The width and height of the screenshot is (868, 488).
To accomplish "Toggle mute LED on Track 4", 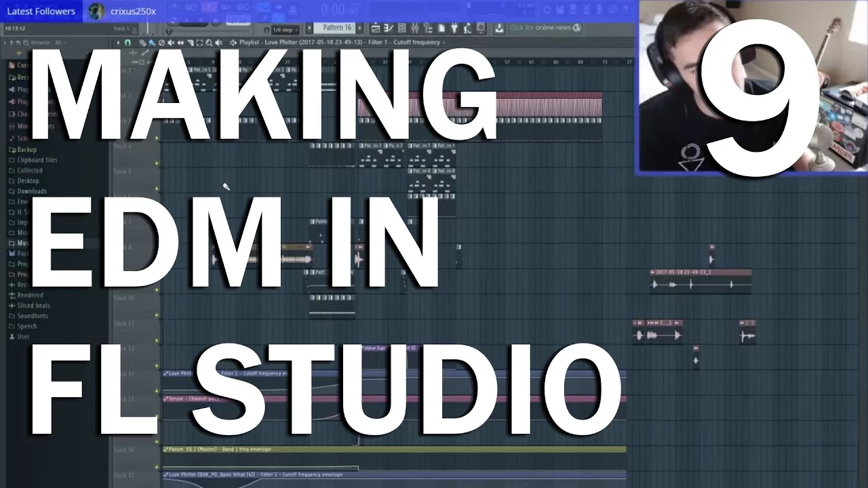I will [x=157, y=163].
